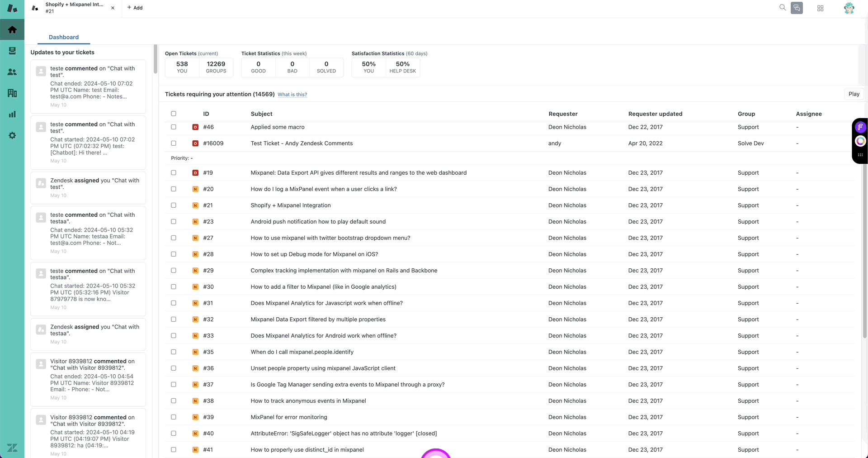Open ticket 'Applied some macro'
Screen dimensions: 868x458
tap(278, 127)
